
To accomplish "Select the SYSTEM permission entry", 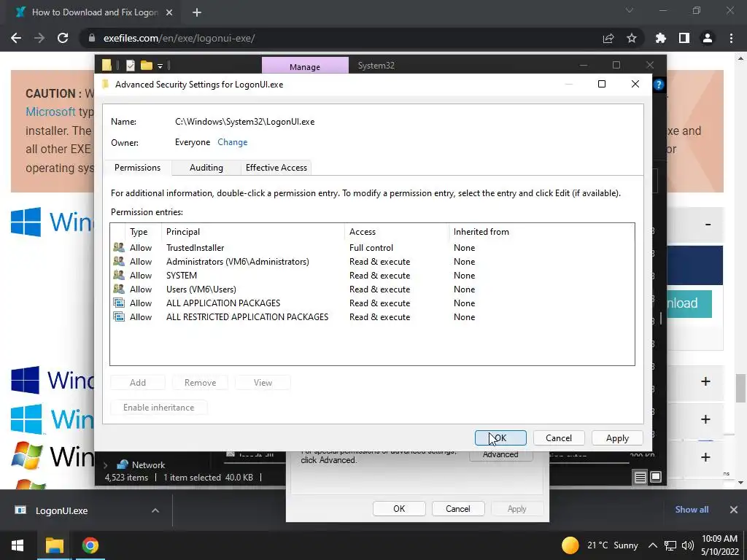I will click(x=371, y=275).
